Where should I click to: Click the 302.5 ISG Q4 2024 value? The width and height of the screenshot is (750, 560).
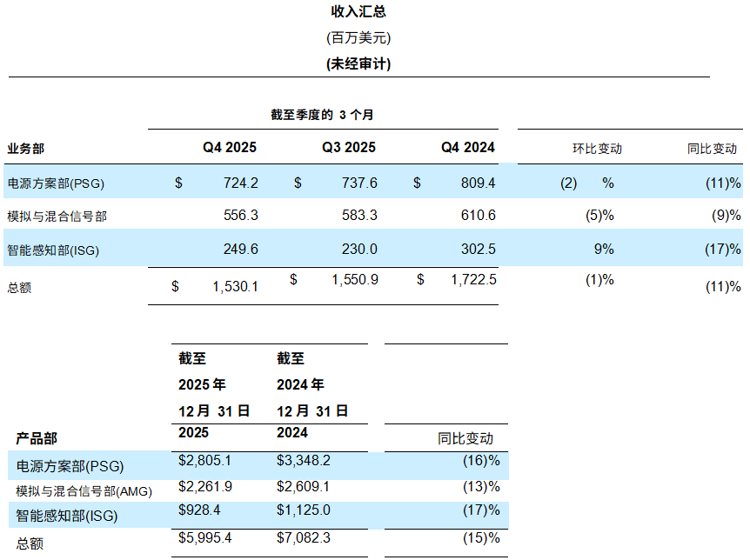point(479,250)
